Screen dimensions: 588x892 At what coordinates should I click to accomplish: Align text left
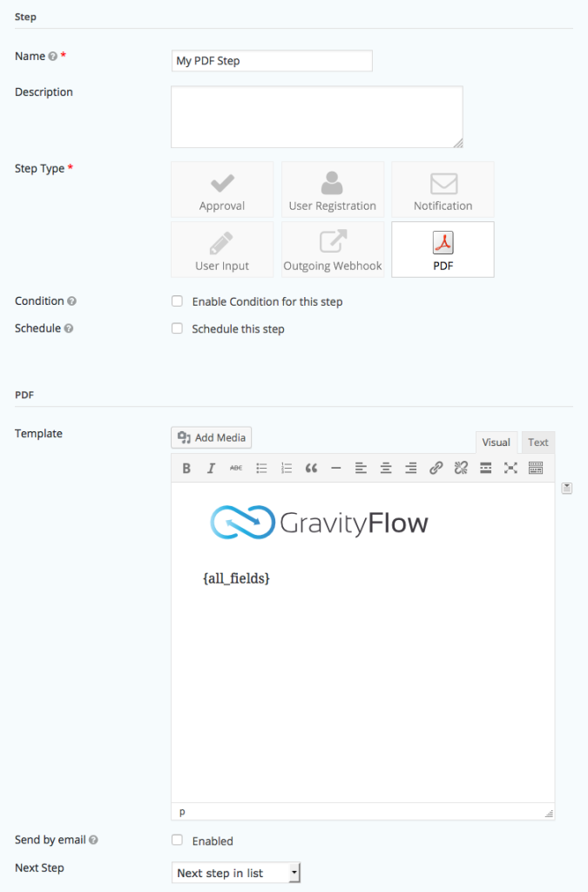pos(362,468)
